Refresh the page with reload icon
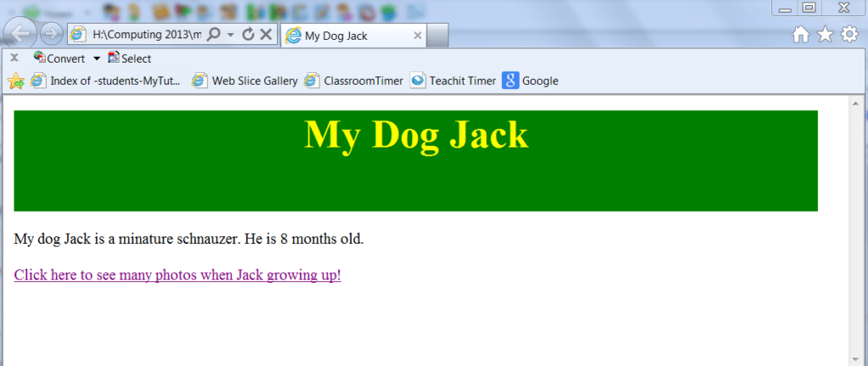 pyautogui.click(x=248, y=35)
